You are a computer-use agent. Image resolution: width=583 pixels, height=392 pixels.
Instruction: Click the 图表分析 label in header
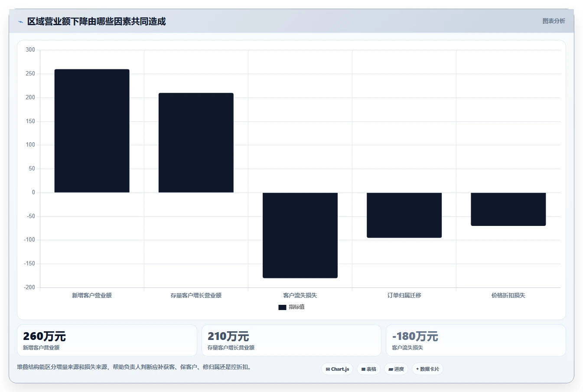coord(554,21)
